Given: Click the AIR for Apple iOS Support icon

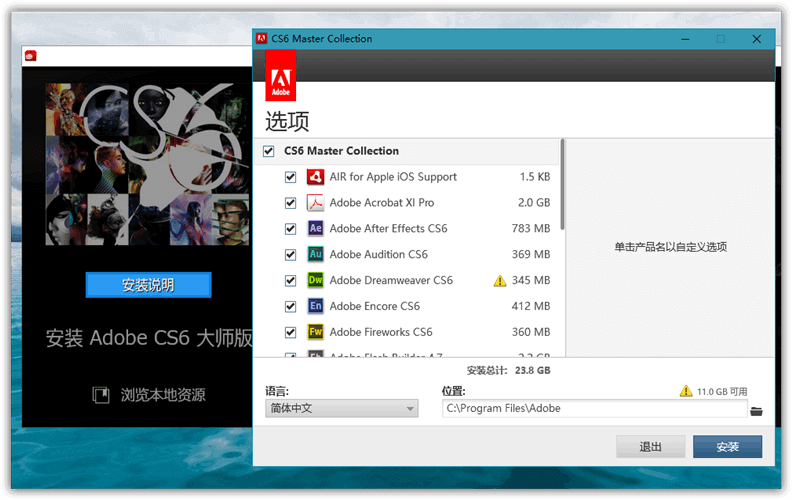Looking at the screenshot, I should tap(316, 177).
